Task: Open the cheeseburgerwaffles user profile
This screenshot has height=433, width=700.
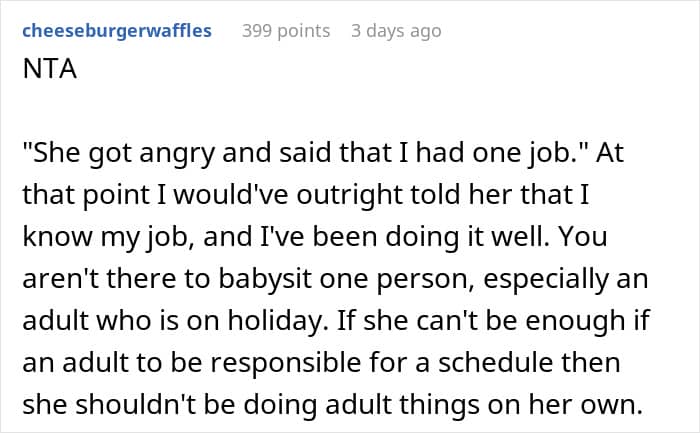Action: click(x=117, y=31)
